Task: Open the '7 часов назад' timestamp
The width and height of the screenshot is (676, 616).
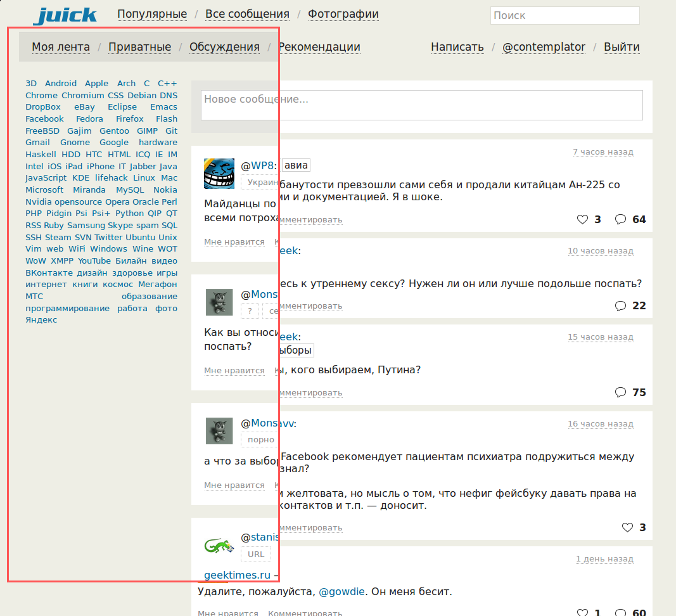Action: click(x=603, y=152)
